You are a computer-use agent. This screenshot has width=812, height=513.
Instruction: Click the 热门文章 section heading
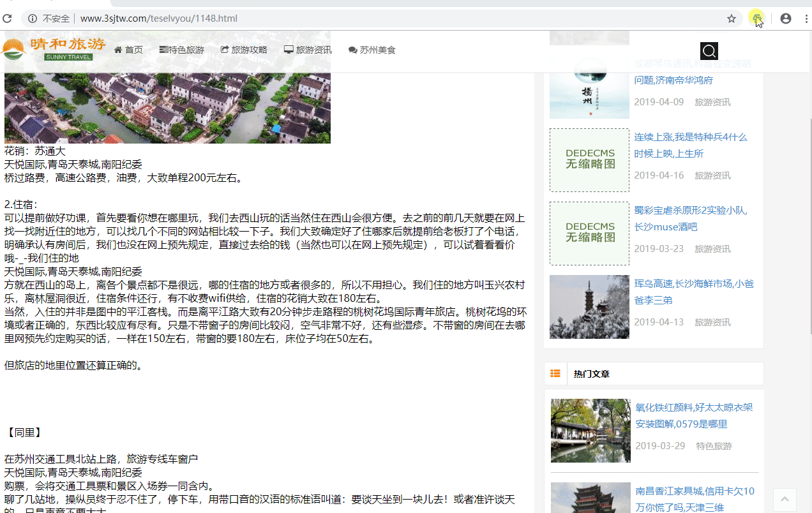pyautogui.click(x=591, y=374)
